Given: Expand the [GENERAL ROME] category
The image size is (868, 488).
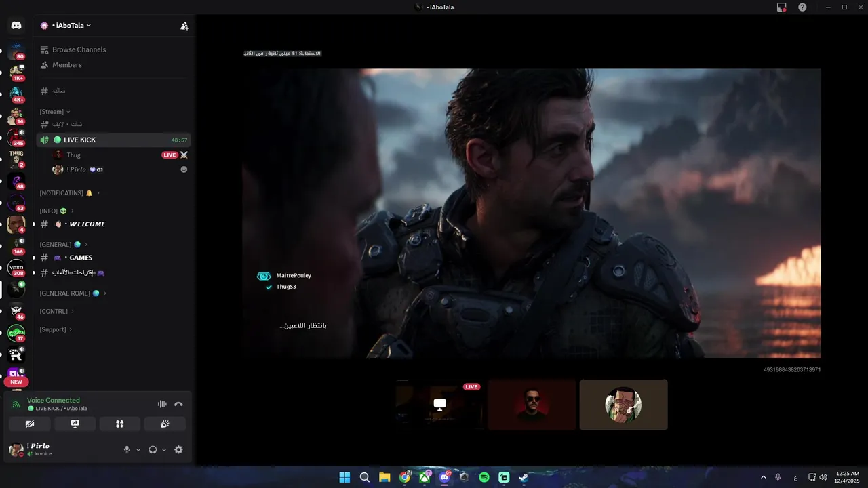Looking at the screenshot, I should [x=73, y=293].
